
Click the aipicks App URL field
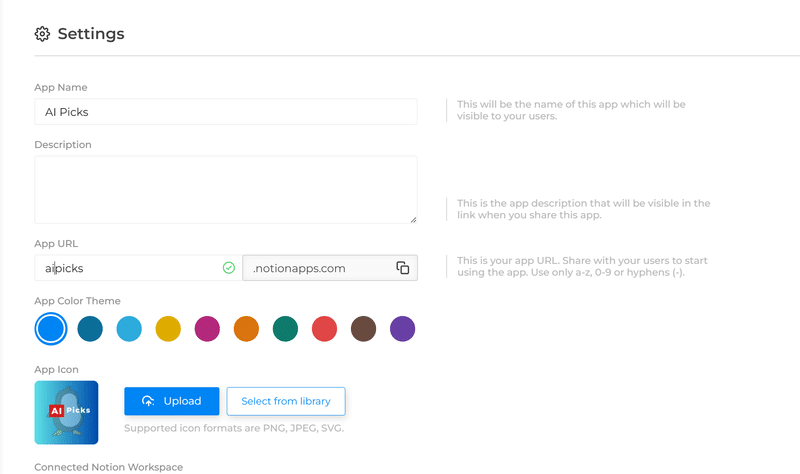(138, 268)
